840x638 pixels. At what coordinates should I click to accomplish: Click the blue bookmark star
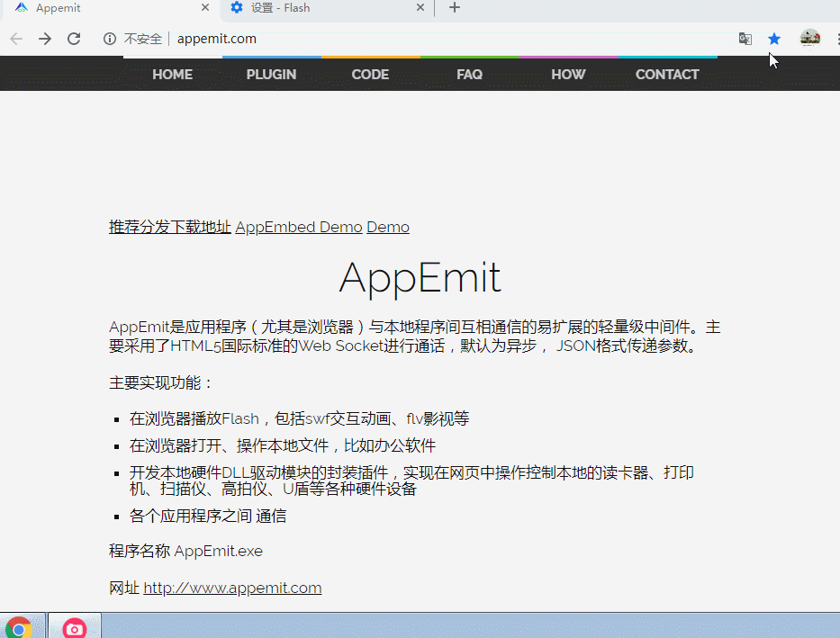click(774, 39)
